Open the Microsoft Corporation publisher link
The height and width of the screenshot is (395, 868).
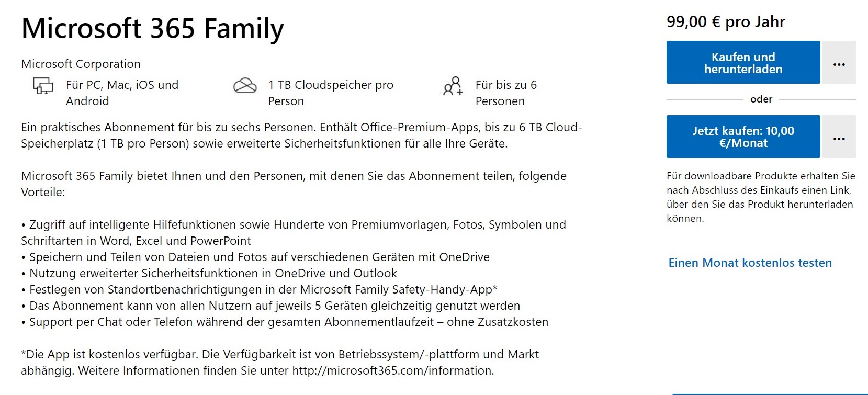[81, 64]
